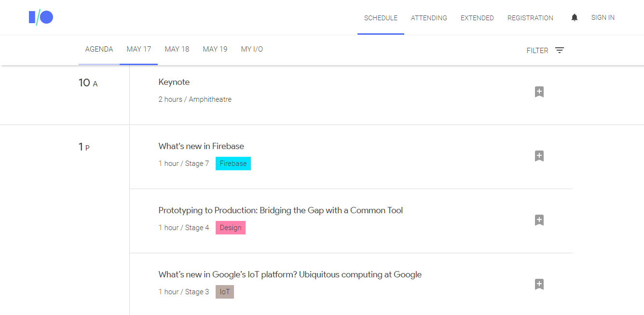Bookmark the Keynote session
The height and width of the screenshot is (315, 644).
(539, 92)
